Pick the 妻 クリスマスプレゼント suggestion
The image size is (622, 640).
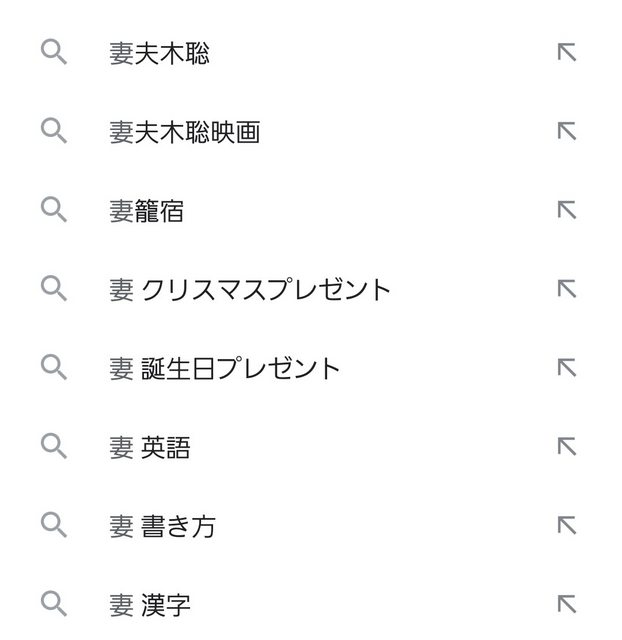pyautogui.click(x=250, y=289)
